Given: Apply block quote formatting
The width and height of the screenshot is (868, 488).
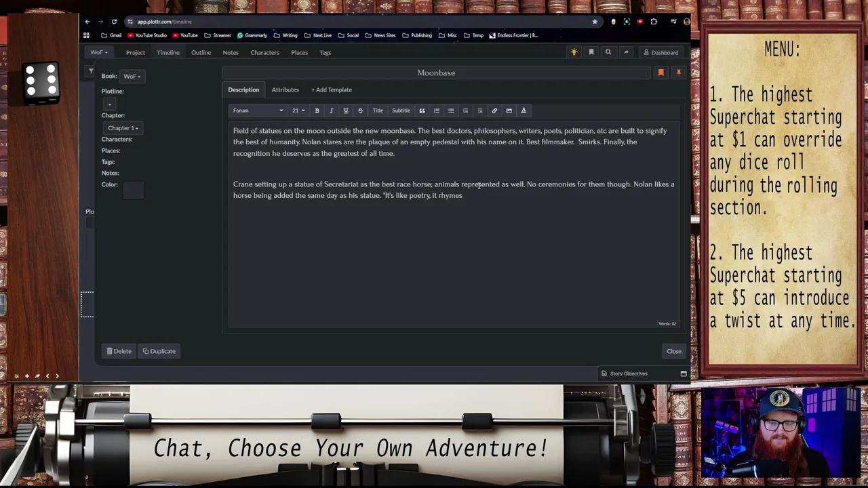Looking at the screenshot, I should click(422, 110).
